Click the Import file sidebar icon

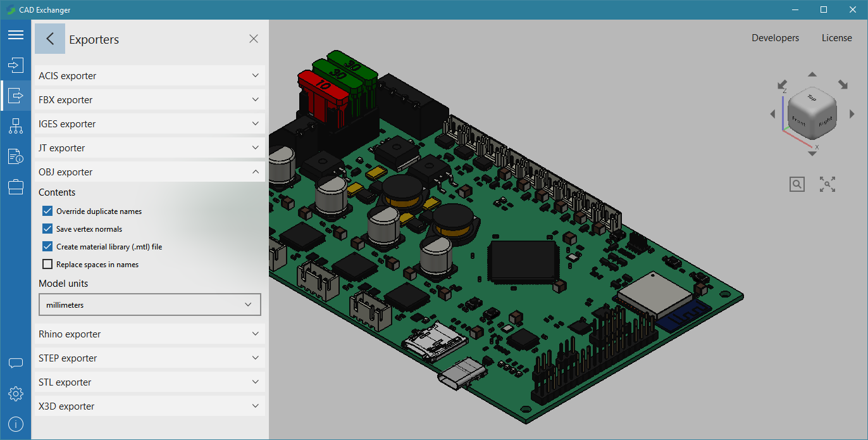pyautogui.click(x=15, y=65)
